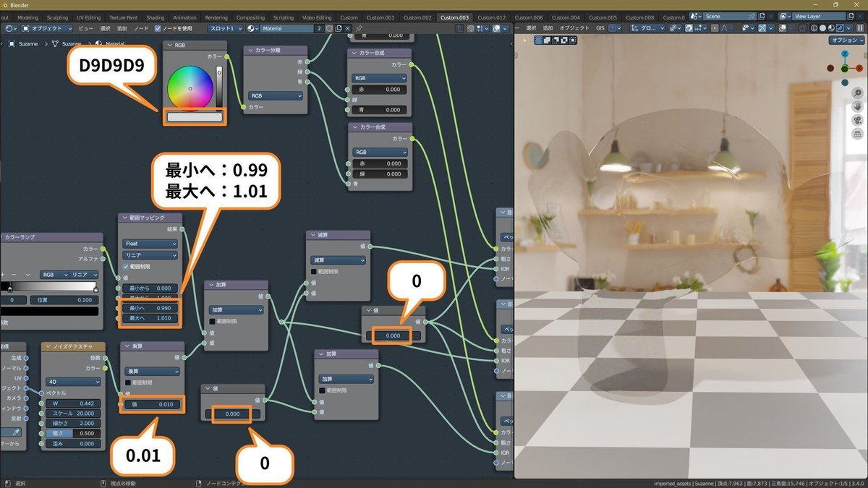Toggle the ノードを使用 checkbox
Screen dimensions: 868x488
coord(158,28)
